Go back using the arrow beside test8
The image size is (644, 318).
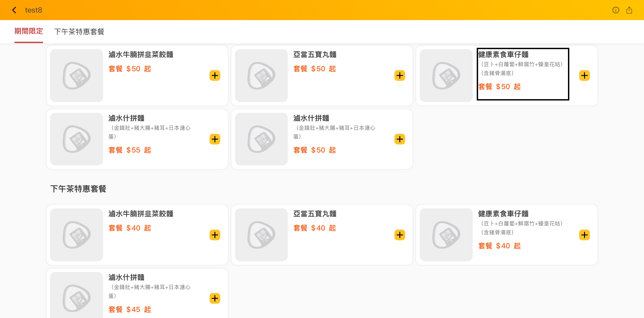pos(14,10)
